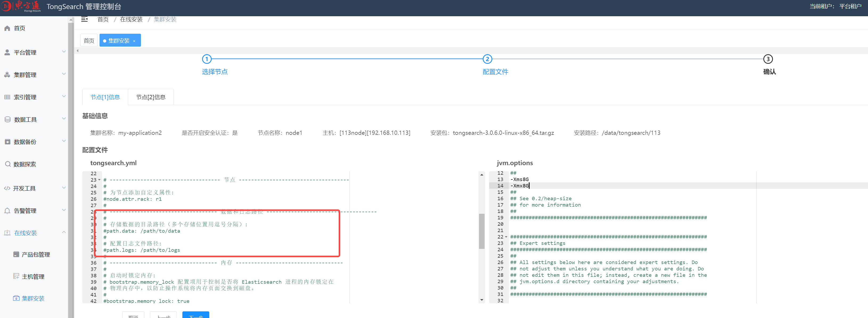868x318 pixels.
Task: Click the 集群管理 cluster icon
Action: [7, 75]
